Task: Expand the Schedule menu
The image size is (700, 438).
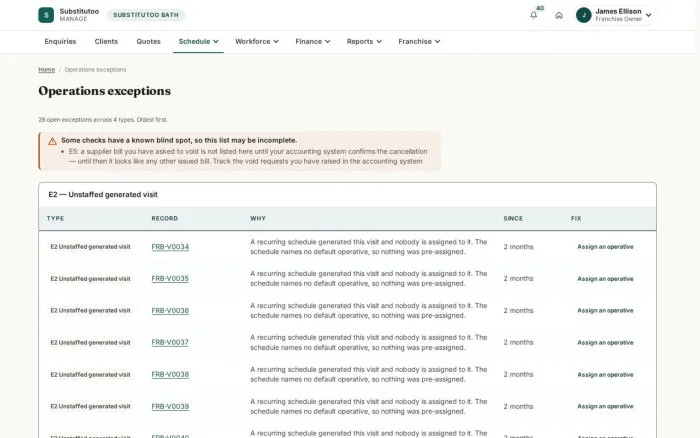Action: tap(198, 42)
